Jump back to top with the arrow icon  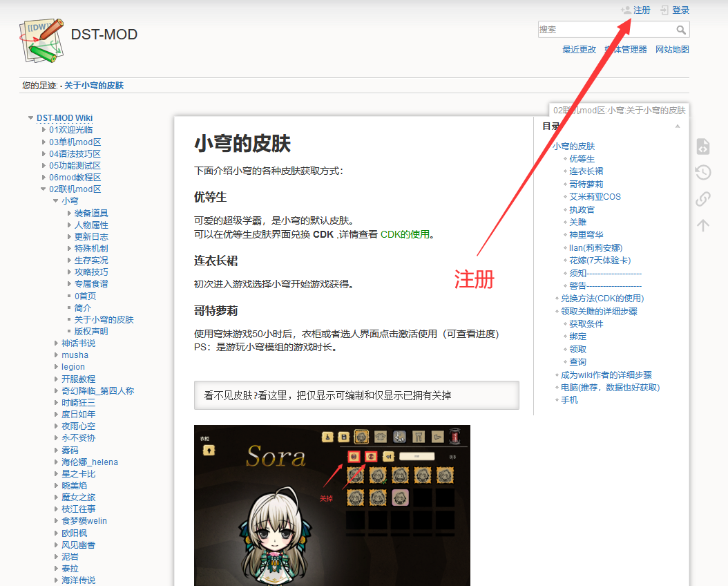click(702, 225)
